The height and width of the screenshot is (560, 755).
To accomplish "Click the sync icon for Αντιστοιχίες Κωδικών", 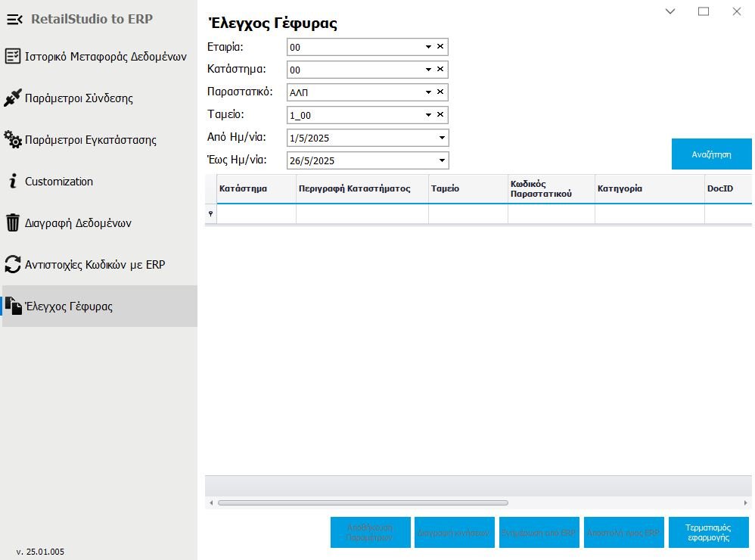I will [x=13, y=265].
